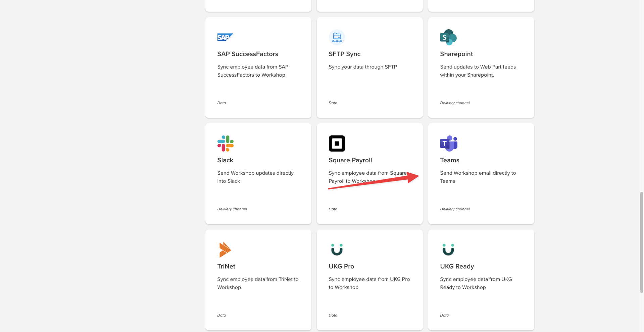Click Delivery channel tag on Teams card
This screenshot has width=644, height=332.
coord(455,209)
